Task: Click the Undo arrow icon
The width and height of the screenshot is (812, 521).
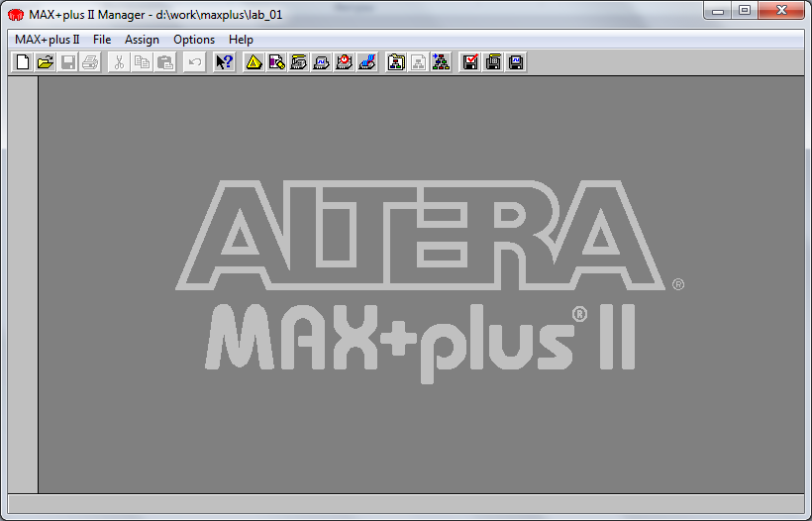Action: [x=195, y=62]
